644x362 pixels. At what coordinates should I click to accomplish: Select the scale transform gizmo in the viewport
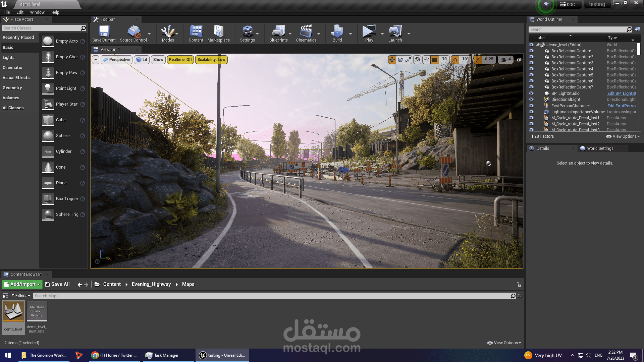point(408,60)
